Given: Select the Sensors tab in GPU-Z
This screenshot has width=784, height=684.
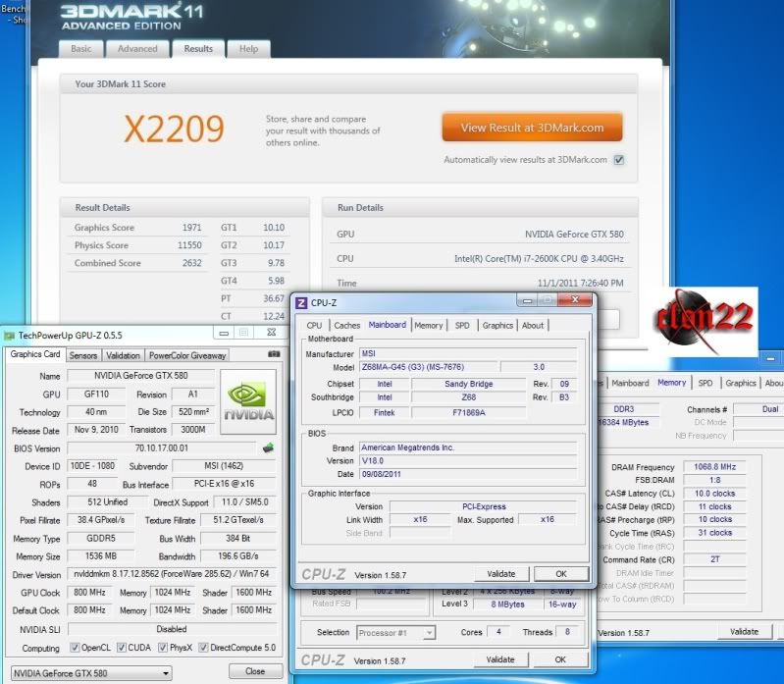Looking at the screenshot, I should [83, 355].
